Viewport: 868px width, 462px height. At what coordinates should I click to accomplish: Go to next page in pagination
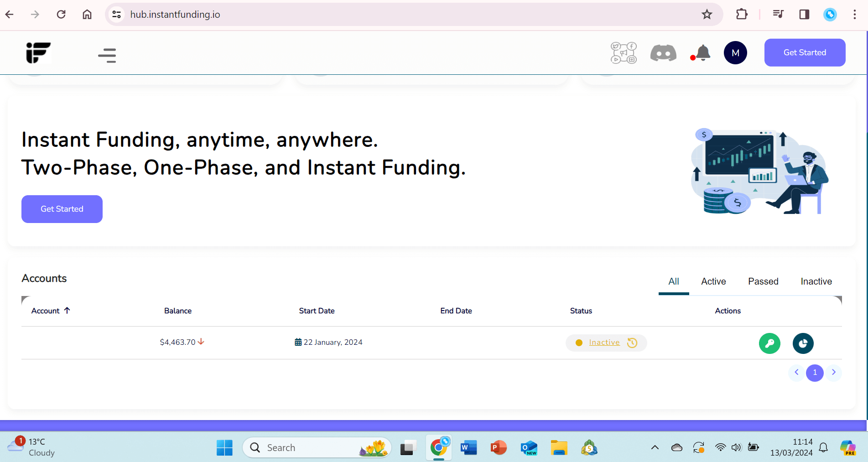click(x=834, y=372)
